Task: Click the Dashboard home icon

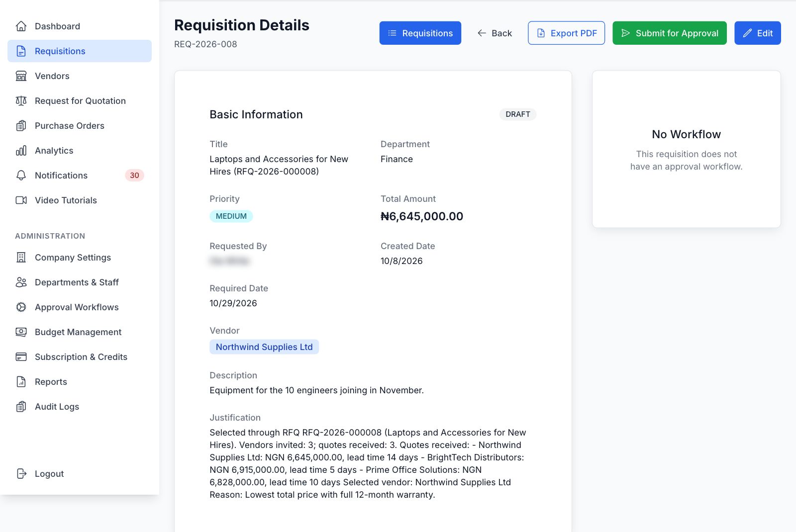Action: coord(21,26)
